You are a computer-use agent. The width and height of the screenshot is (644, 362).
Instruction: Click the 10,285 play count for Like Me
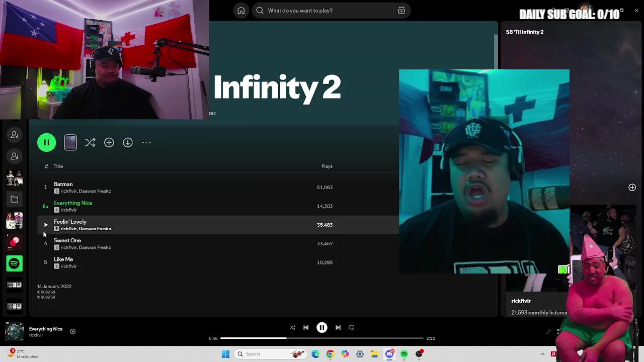(325, 262)
